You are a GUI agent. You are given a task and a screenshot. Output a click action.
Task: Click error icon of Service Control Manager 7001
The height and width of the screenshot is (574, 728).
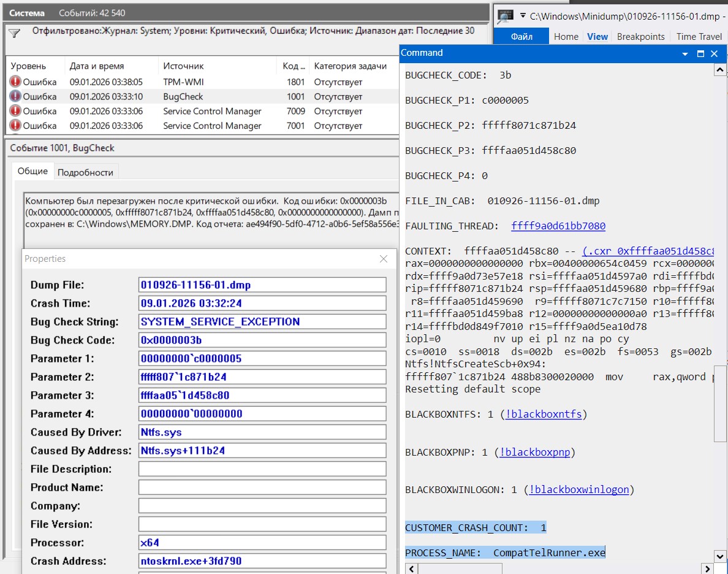tap(15, 126)
